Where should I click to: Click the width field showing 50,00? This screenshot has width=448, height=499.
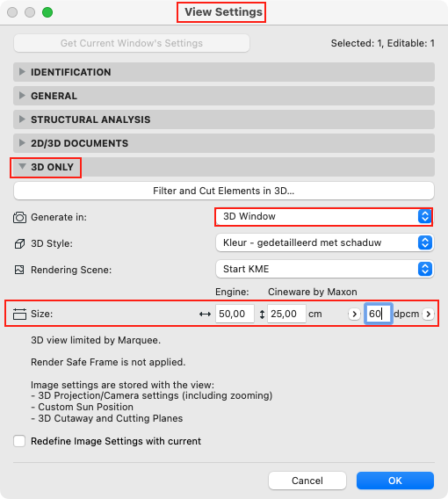(235, 314)
